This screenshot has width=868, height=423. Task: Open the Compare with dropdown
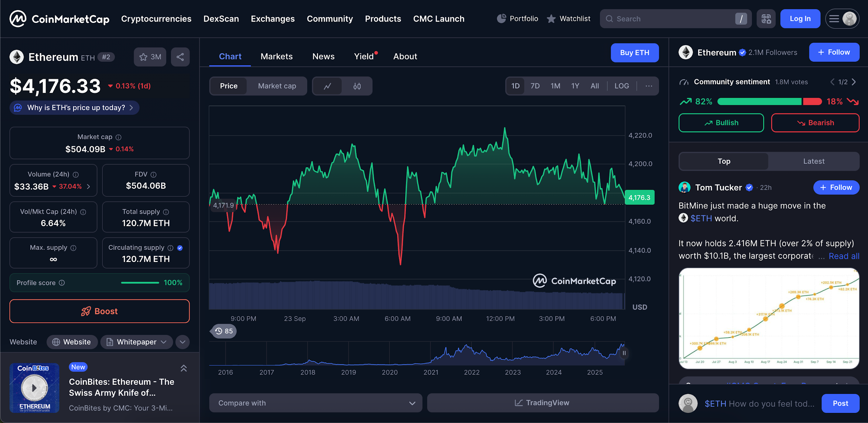[316, 403]
